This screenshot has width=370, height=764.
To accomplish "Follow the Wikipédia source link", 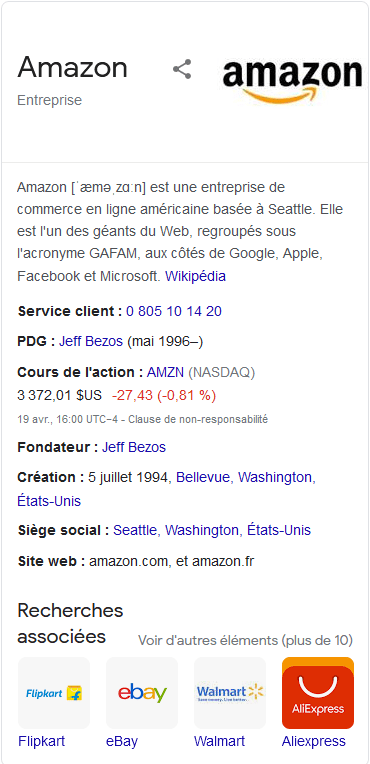I will point(195,277).
